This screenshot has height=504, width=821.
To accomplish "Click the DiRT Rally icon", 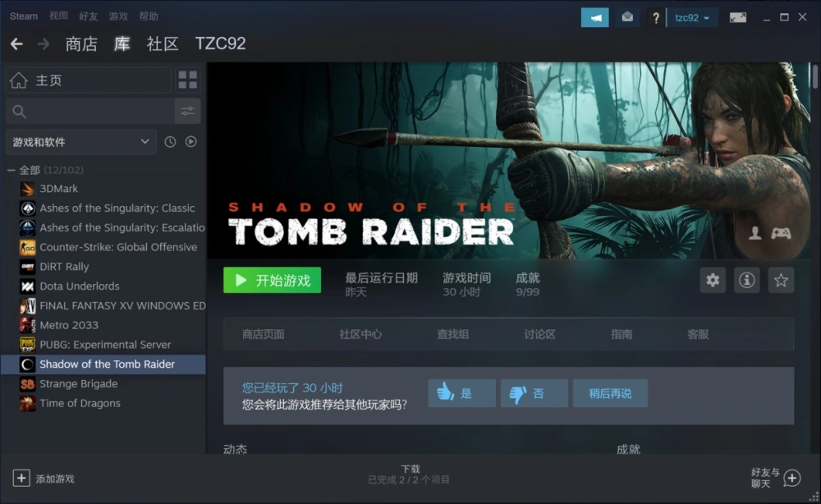I will pyautogui.click(x=27, y=267).
